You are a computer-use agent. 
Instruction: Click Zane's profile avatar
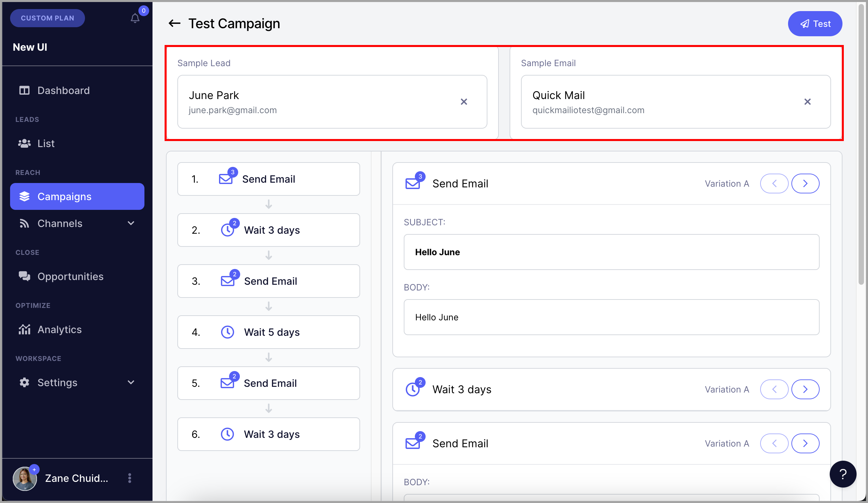(x=25, y=478)
